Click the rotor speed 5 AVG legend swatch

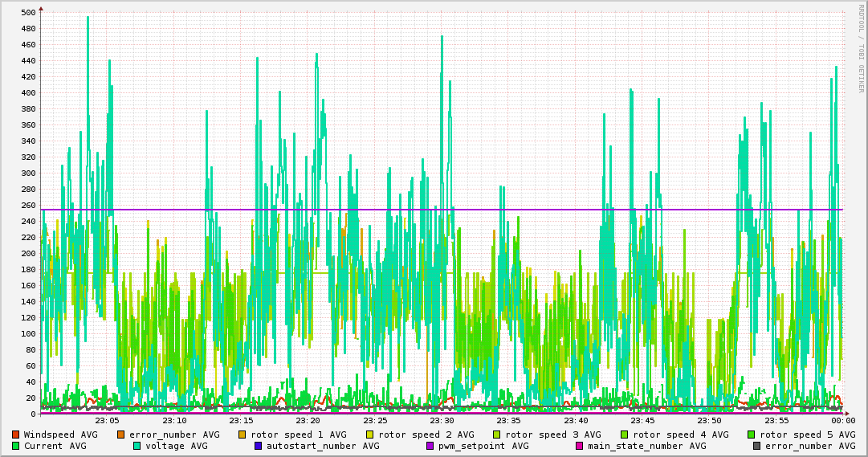click(752, 435)
